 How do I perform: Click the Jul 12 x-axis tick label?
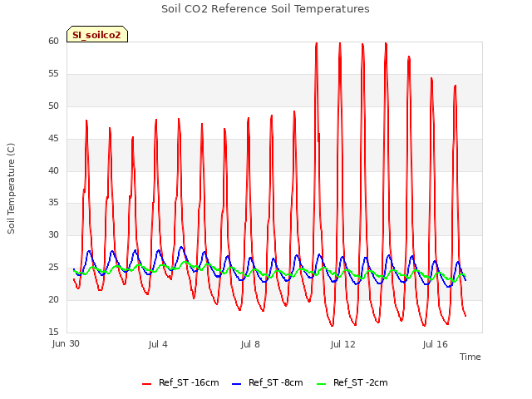(x=342, y=344)
